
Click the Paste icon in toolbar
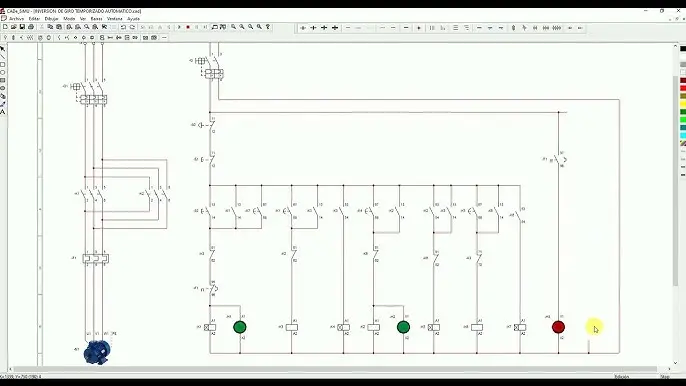click(59, 27)
